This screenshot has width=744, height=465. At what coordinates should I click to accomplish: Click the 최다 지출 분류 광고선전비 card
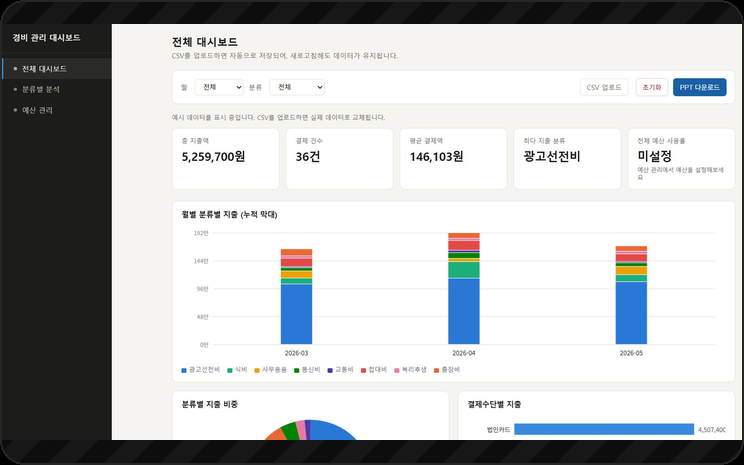coord(567,158)
